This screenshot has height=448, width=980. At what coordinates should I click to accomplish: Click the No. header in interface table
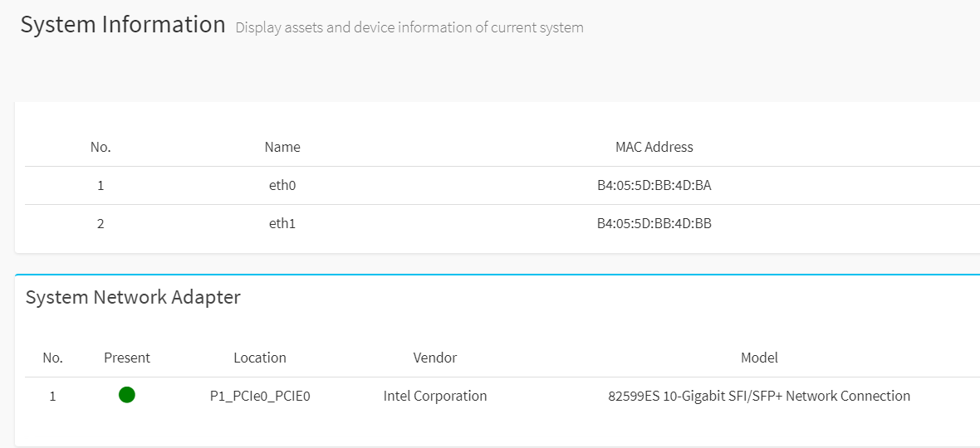pyautogui.click(x=100, y=147)
